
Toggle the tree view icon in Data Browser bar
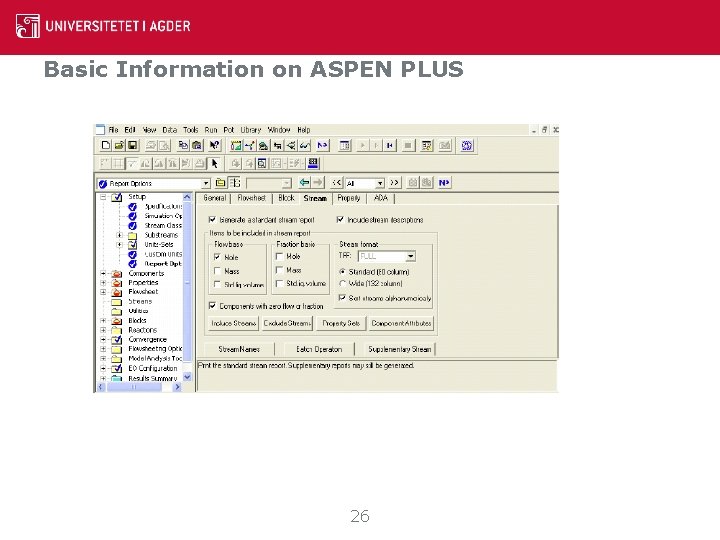click(235, 183)
